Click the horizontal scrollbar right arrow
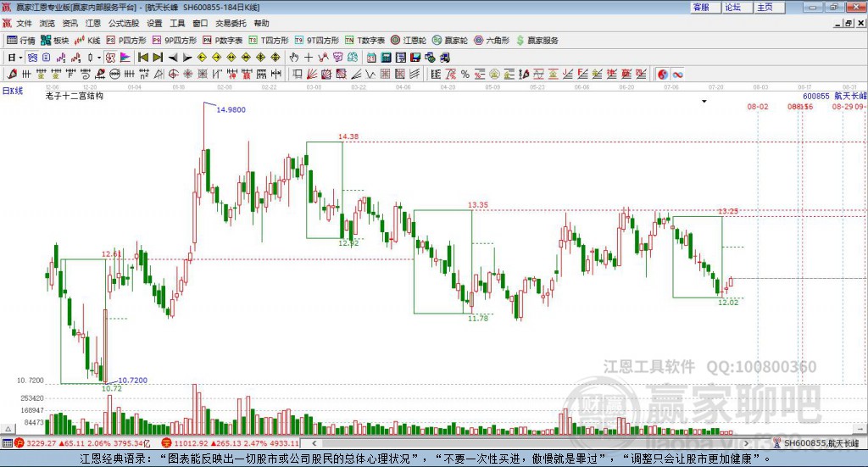This screenshot has height=467, width=868. (x=746, y=443)
